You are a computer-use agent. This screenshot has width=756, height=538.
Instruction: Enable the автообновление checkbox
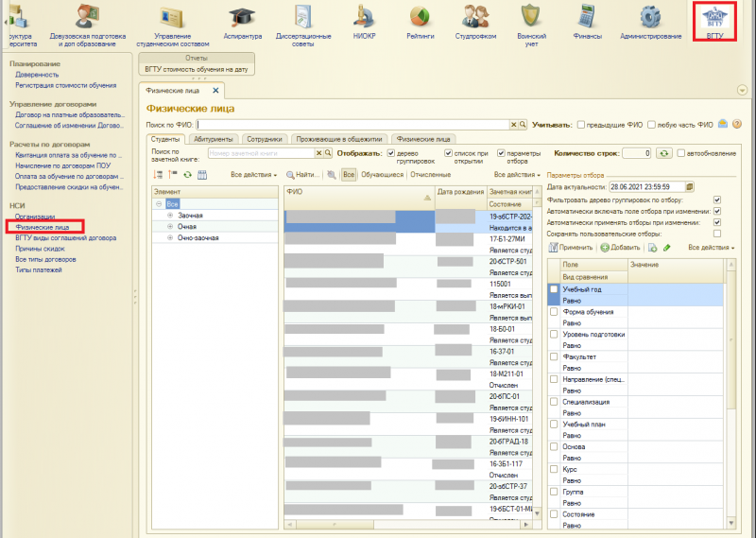pos(680,153)
